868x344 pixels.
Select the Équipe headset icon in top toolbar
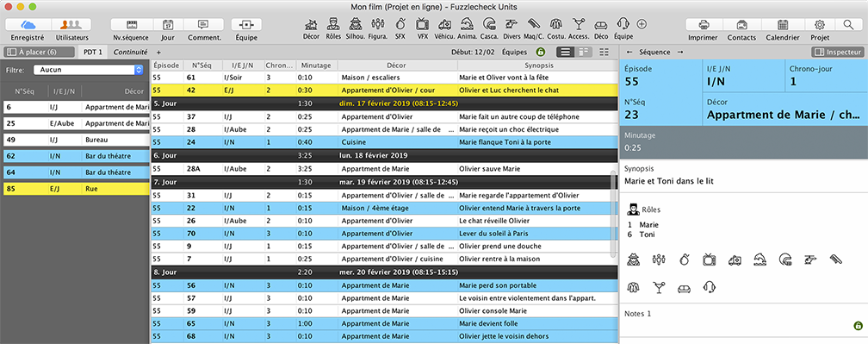(x=623, y=24)
